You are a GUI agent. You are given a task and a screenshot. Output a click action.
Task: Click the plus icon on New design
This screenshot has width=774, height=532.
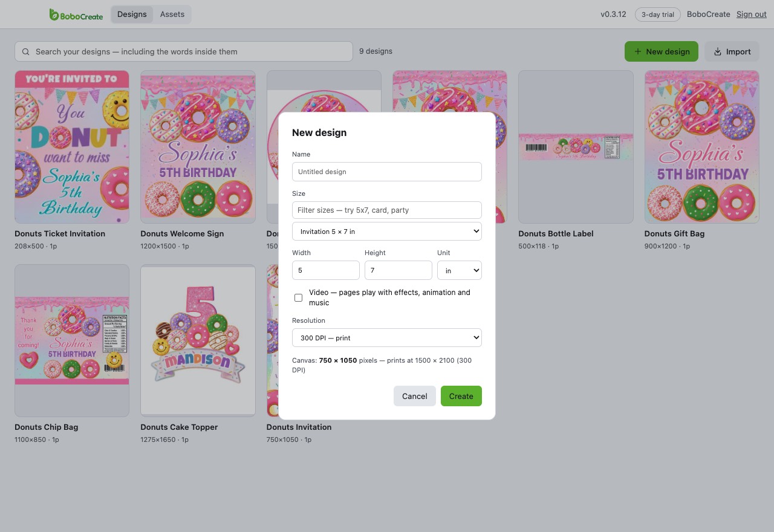(638, 51)
